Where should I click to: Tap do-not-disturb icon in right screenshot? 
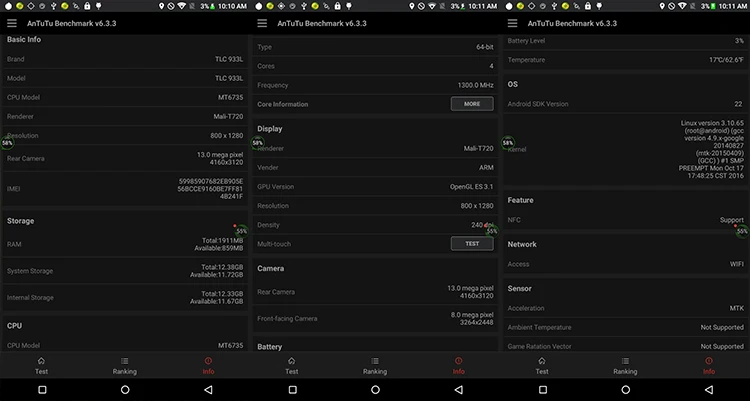(672, 6)
